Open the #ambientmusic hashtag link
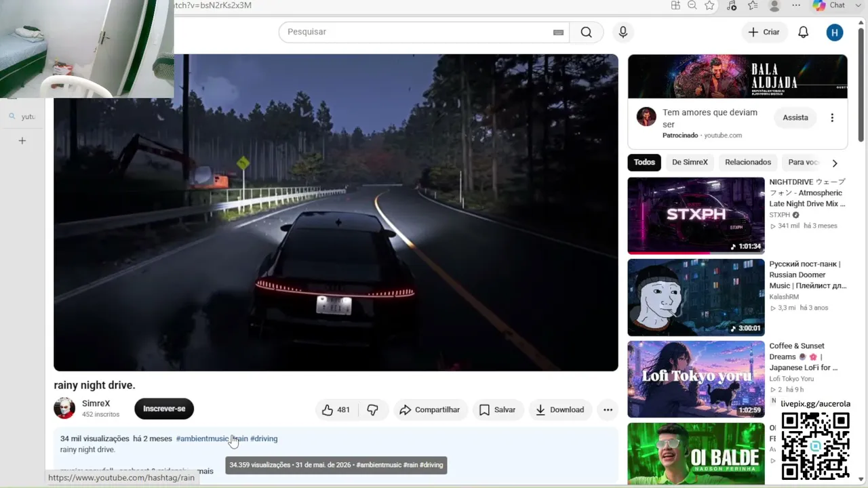This screenshot has height=488, width=868. (x=202, y=439)
